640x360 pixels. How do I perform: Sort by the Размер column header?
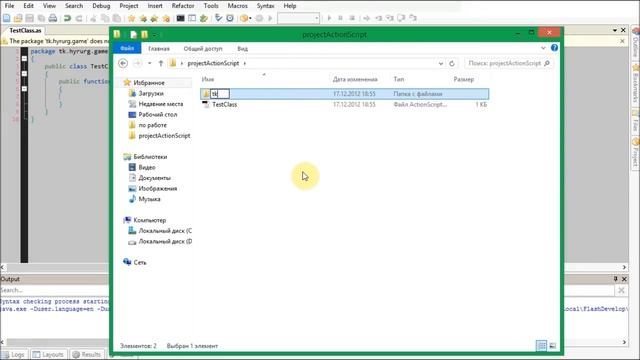pyautogui.click(x=464, y=79)
